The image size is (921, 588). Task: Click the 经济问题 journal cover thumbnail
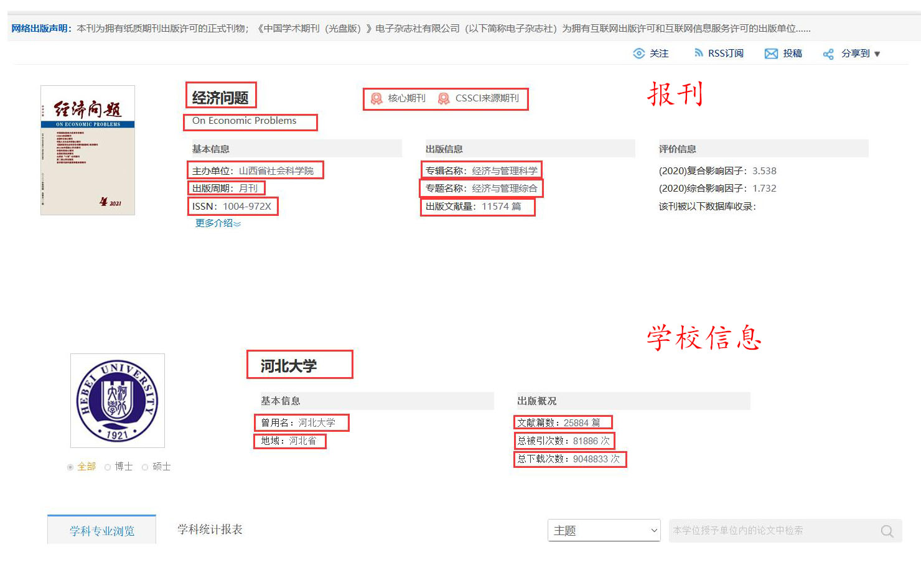87,150
